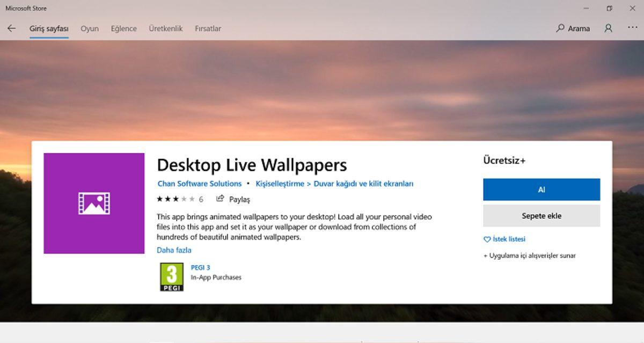
Task: Switch to the Oyun tab
Action: 89,28
